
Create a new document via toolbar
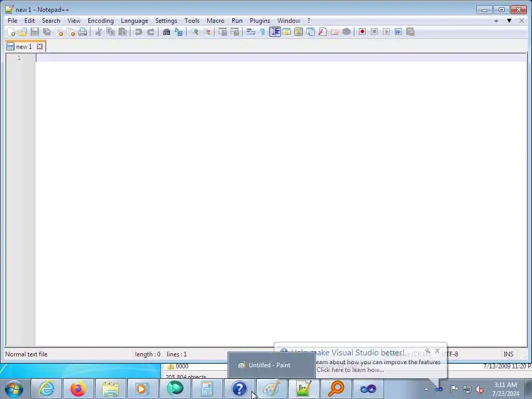click(x=11, y=32)
